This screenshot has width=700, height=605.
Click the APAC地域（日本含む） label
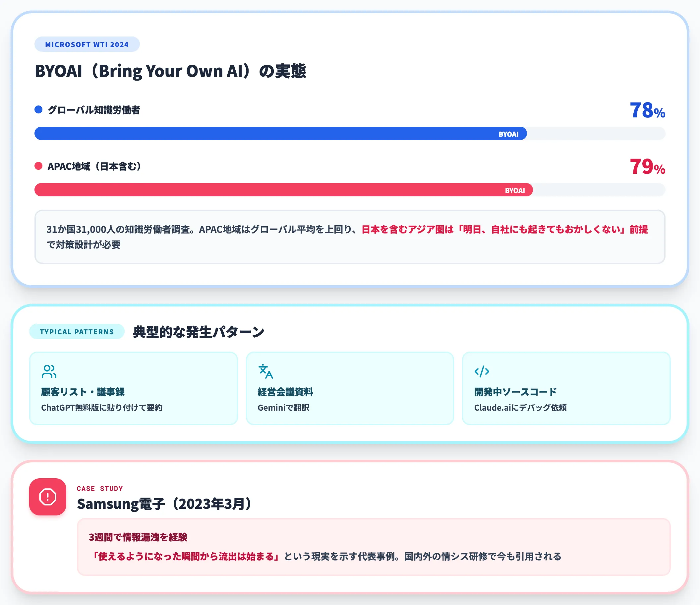coord(95,167)
